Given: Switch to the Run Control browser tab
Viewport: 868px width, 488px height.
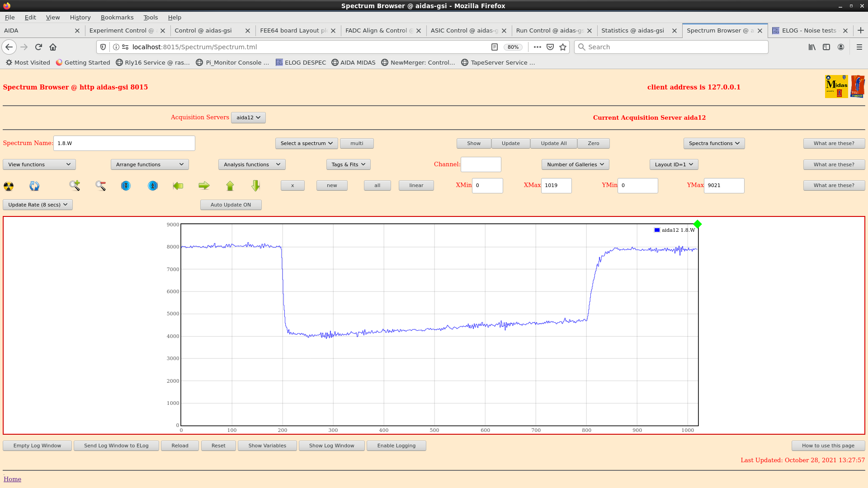Looking at the screenshot, I should click(549, 30).
